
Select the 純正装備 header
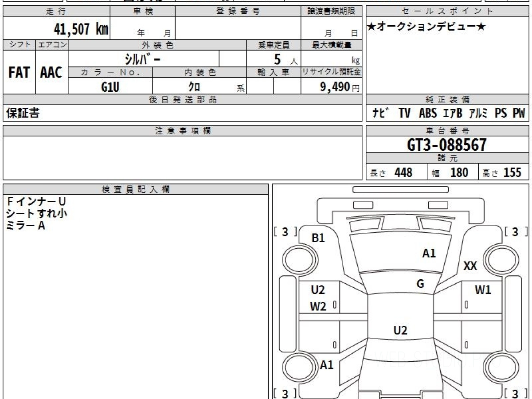point(448,100)
